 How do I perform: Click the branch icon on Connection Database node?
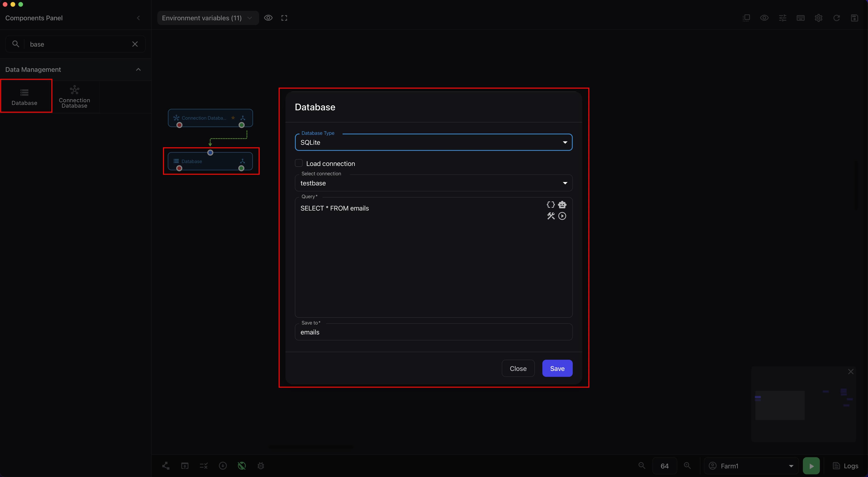coord(243,118)
